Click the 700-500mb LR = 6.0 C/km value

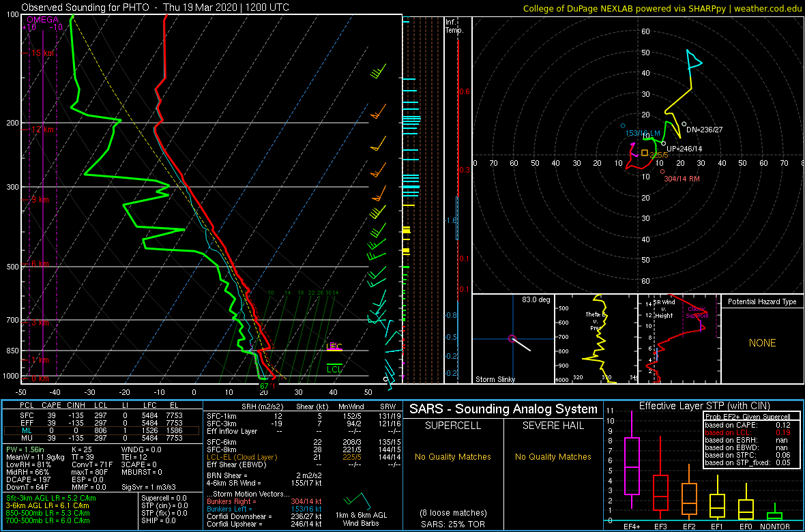(x=47, y=520)
